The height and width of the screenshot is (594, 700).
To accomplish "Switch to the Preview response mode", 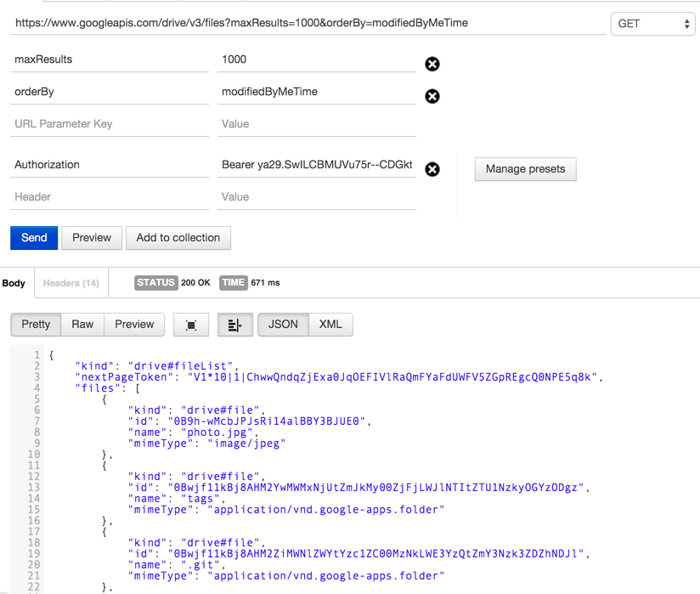I will pyautogui.click(x=134, y=325).
